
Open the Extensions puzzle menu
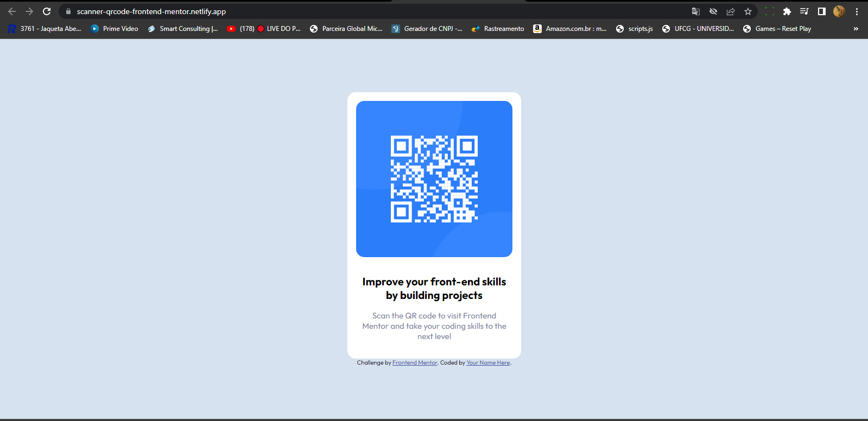point(787,11)
